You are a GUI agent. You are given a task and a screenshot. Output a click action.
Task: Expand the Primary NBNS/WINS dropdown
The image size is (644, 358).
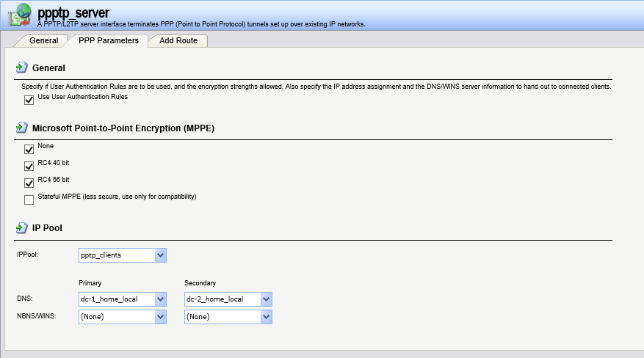coord(161,317)
